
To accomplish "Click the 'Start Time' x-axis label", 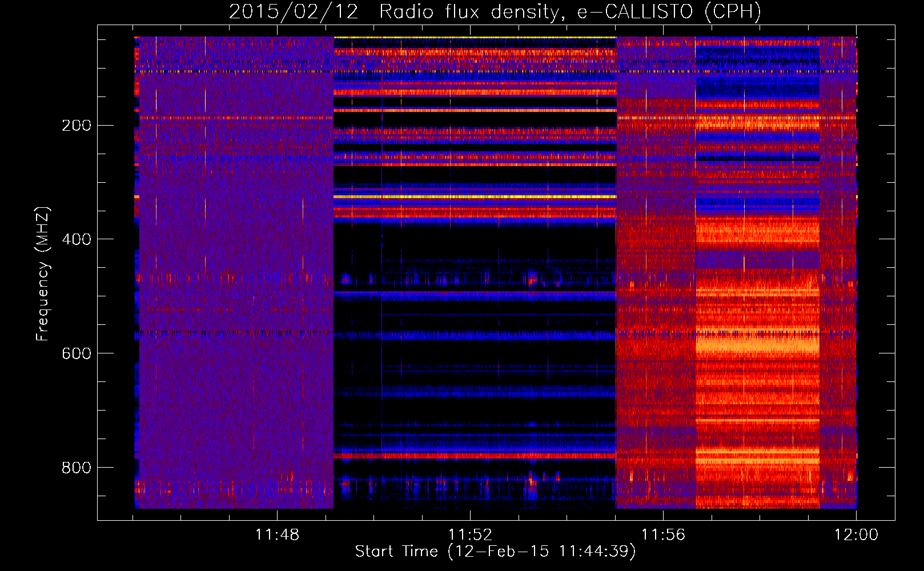I will coord(495,552).
